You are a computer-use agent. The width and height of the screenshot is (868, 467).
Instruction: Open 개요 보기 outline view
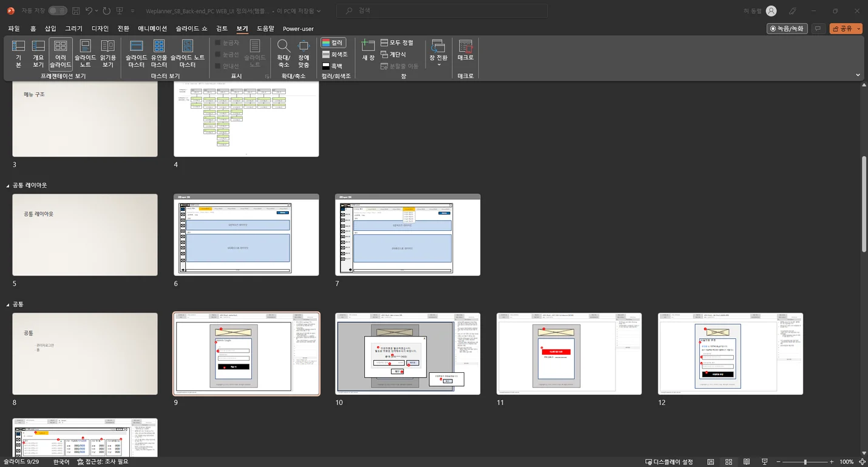(38, 54)
